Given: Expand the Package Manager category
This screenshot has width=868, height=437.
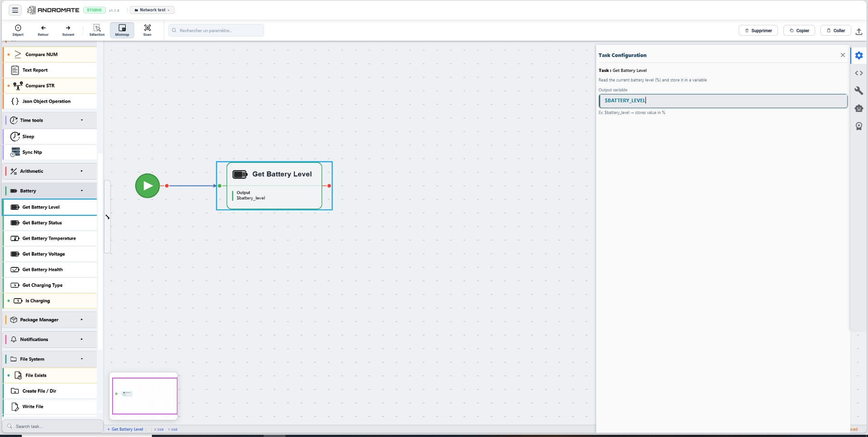Looking at the screenshot, I should click(x=50, y=320).
